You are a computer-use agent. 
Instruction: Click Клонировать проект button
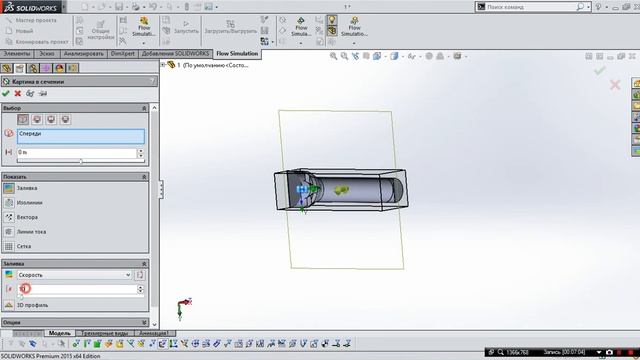tap(37, 42)
